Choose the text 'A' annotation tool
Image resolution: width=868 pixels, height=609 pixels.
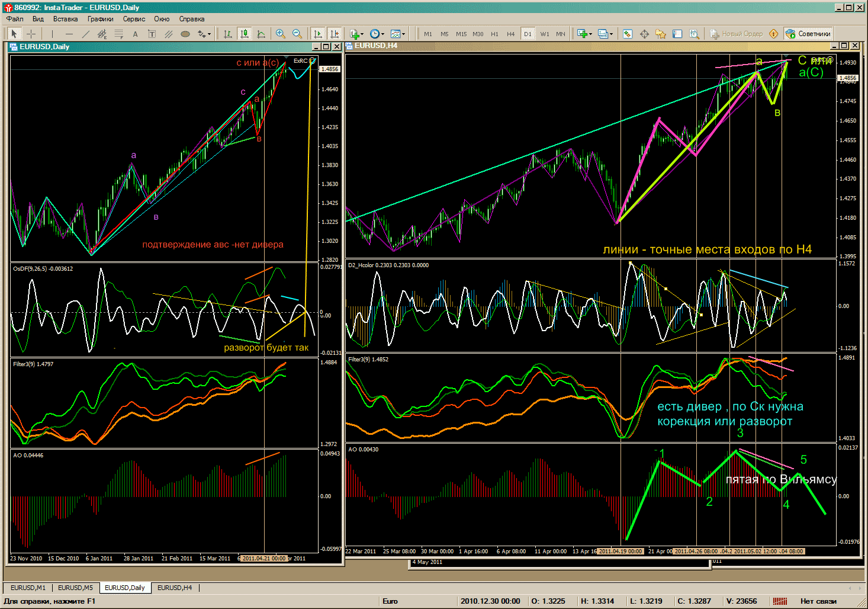pos(136,34)
